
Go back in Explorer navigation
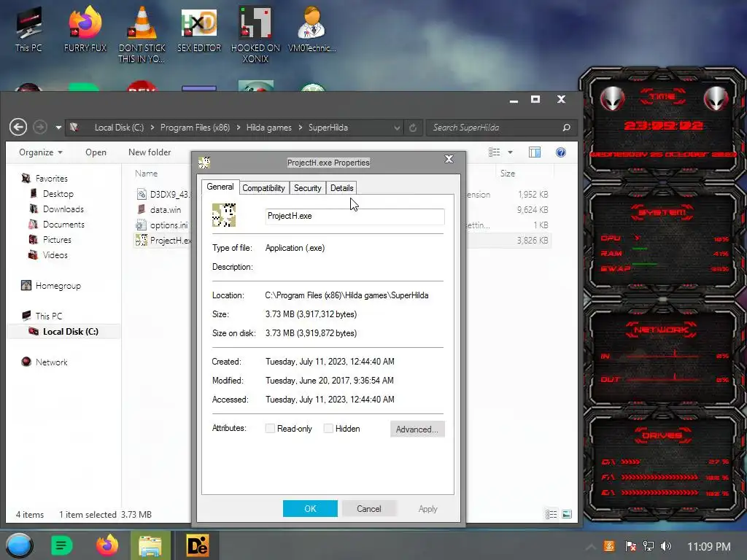(x=18, y=127)
